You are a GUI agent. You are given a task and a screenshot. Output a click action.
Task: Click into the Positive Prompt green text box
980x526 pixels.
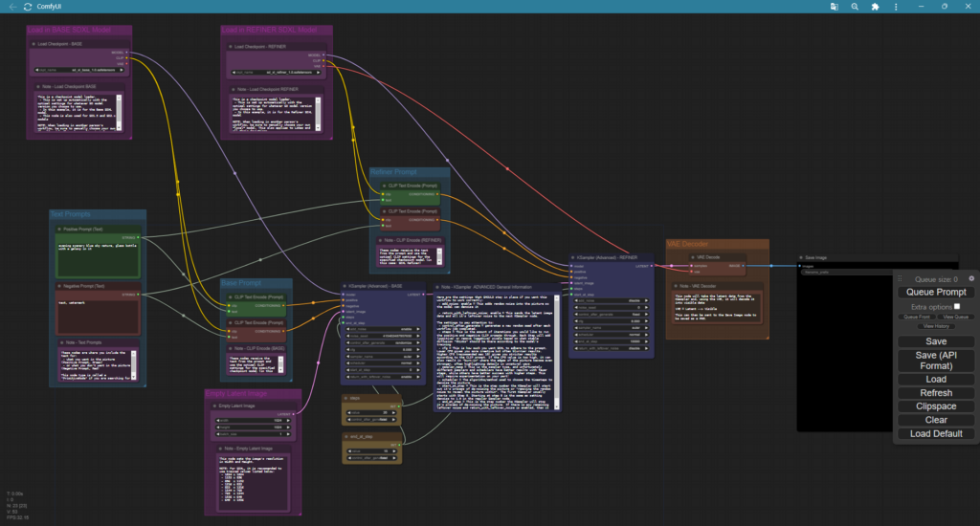(99, 259)
